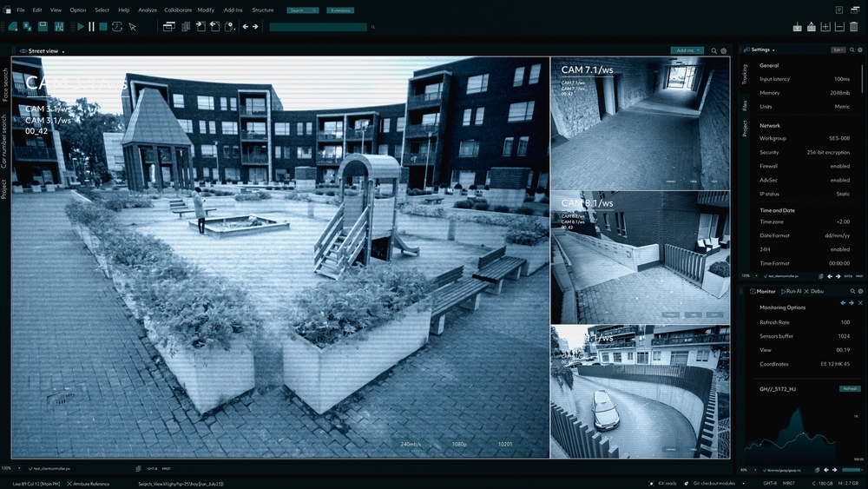This screenshot has height=489, width=868.
Task: Click the Play button in the toolbar
Action: (x=81, y=27)
